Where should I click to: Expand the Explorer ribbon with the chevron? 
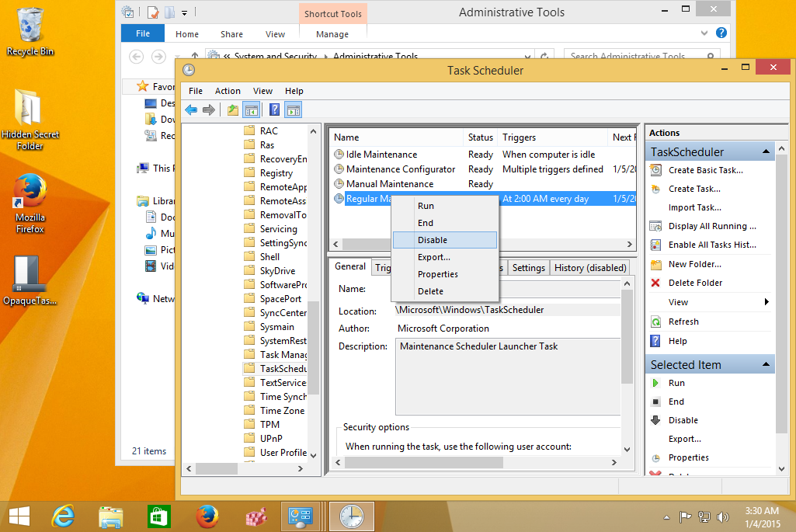pyautogui.click(x=704, y=33)
